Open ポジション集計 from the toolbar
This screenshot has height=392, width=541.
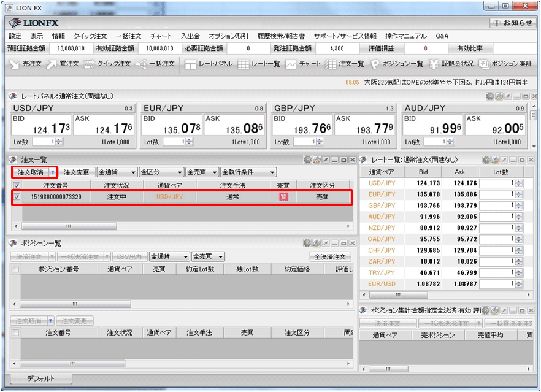[505, 64]
